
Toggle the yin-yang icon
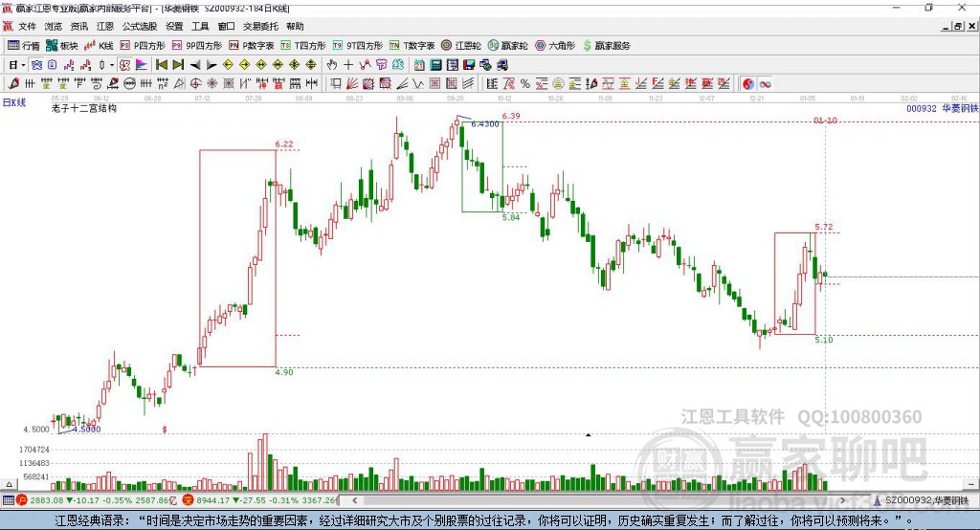748,83
